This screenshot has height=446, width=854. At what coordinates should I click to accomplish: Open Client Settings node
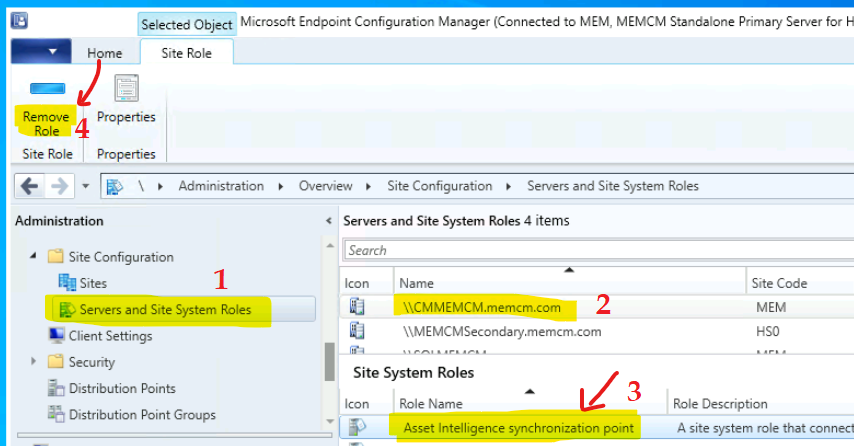[x=111, y=336]
